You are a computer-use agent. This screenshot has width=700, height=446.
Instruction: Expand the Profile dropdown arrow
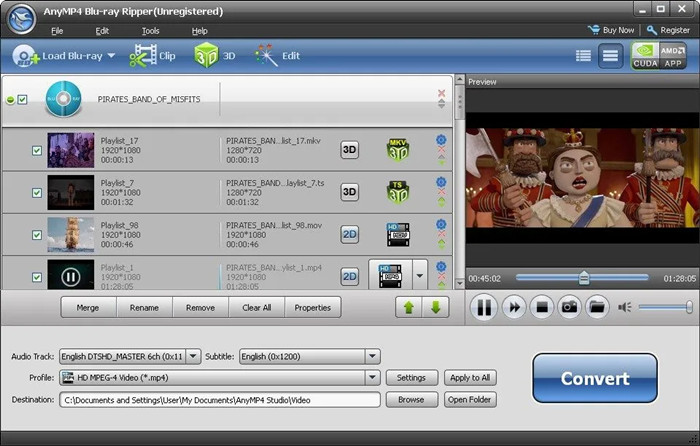click(372, 378)
